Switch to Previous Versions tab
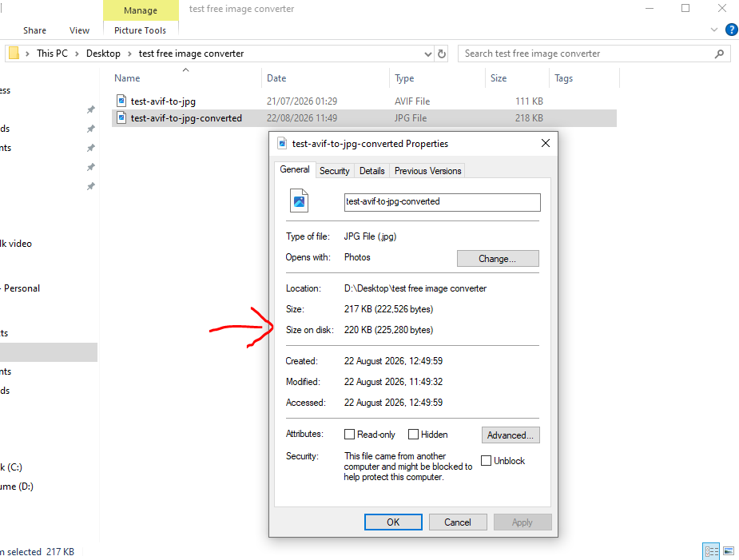This screenshot has height=560, width=739. [427, 171]
